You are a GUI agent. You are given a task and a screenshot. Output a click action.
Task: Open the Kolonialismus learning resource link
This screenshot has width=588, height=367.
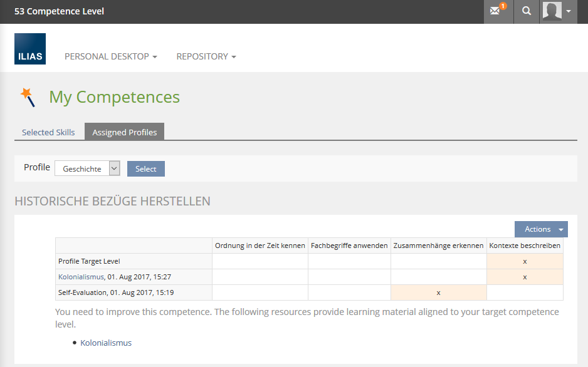click(x=106, y=343)
